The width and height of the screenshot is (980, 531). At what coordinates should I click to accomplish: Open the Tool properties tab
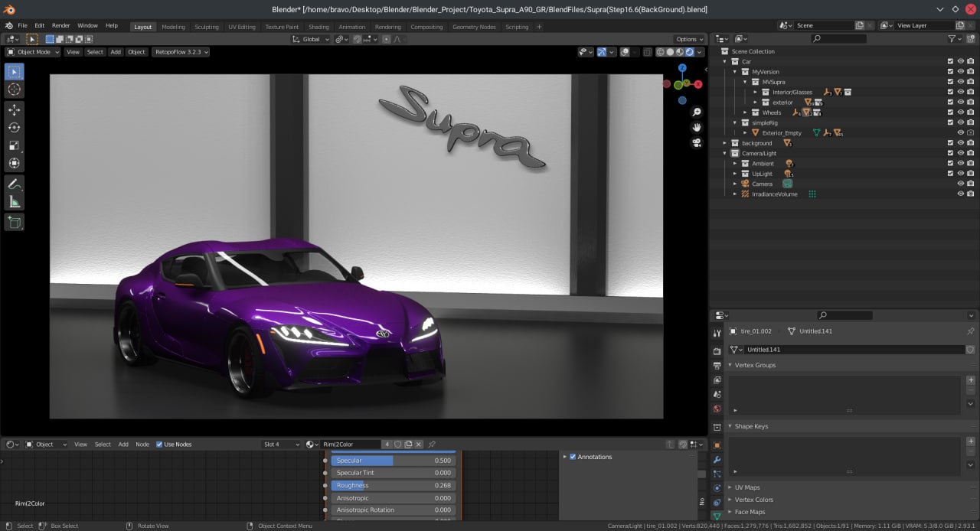point(717,334)
